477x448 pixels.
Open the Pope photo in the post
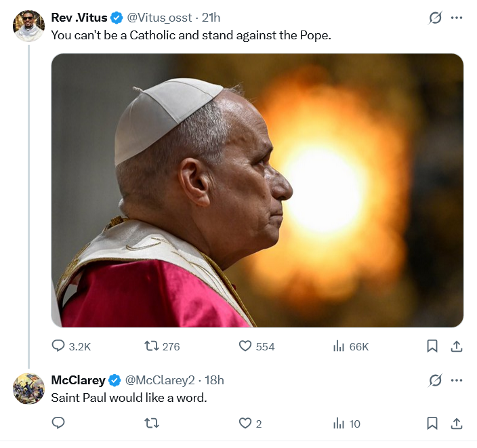(257, 190)
